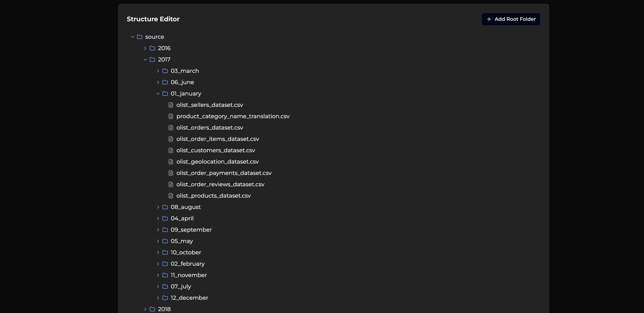
Task: Click the plus icon in Add Root Folder
Action: click(489, 19)
